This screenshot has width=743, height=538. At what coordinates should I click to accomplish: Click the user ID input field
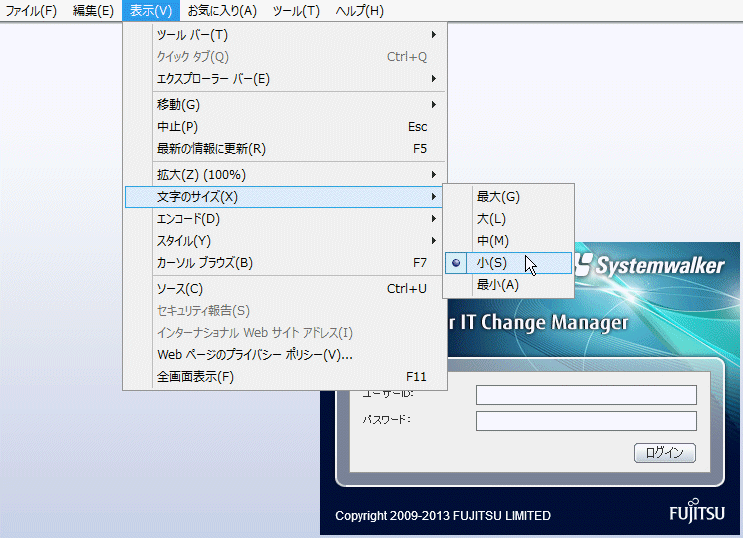586,395
